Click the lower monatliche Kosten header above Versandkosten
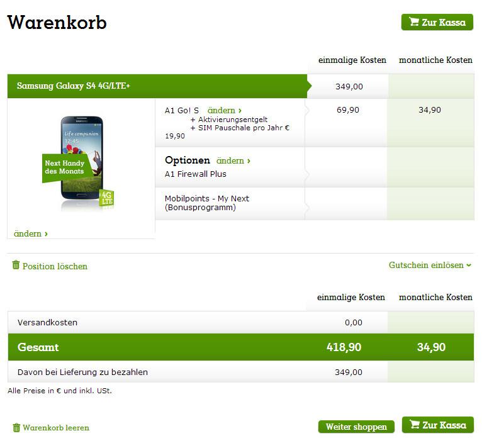 [435, 298]
